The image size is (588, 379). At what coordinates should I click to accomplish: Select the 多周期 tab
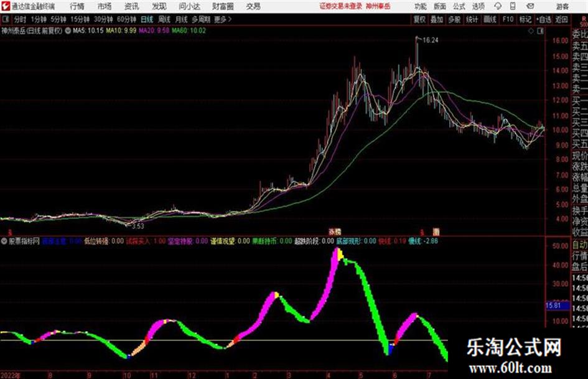pyautogui.click(x=201, y=19)
